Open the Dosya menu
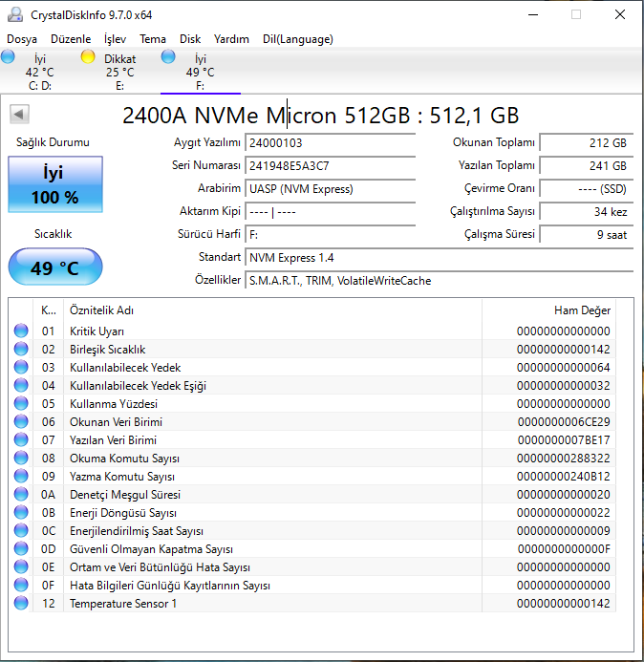Image resolution: width=644 pixels, height=662 pixels. coord(22,39)
